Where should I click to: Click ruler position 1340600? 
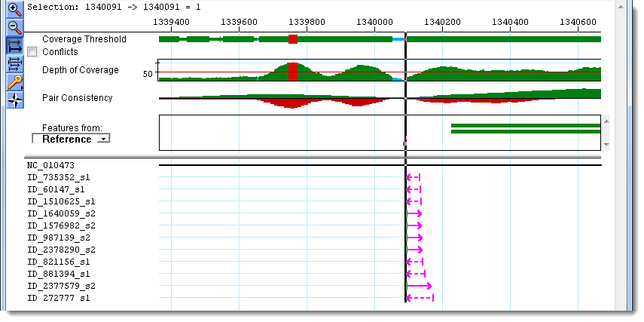pyautogui.click(x=578, y=21)
